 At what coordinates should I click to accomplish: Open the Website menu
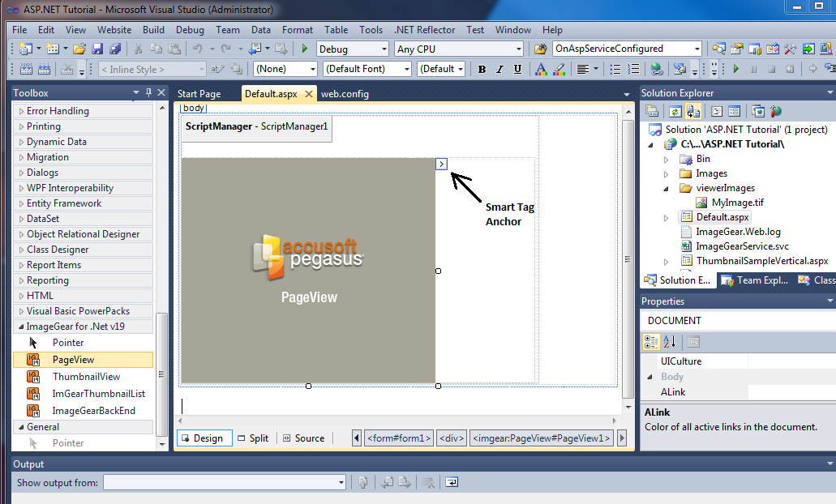pyautogui.click(x=114, y=30)
